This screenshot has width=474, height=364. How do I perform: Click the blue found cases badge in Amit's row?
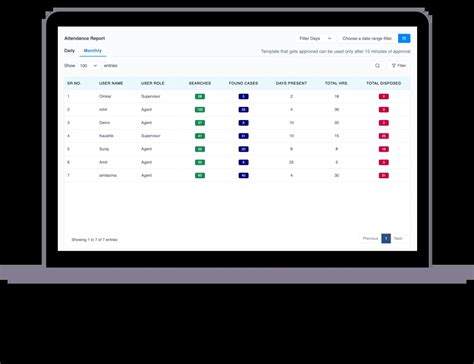coord(243,162)
